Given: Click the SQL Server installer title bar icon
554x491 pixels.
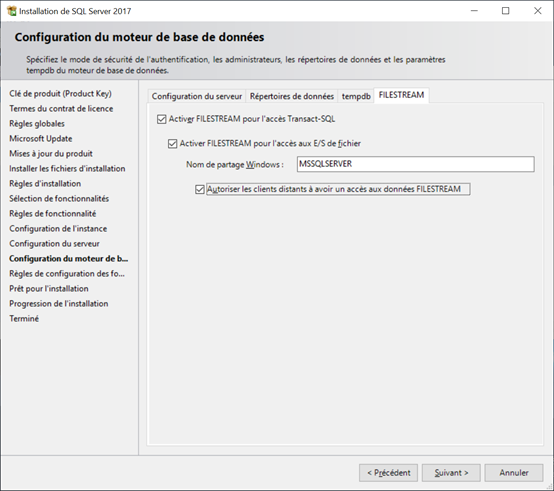Looking at the screenshot, I should (12, 11).
